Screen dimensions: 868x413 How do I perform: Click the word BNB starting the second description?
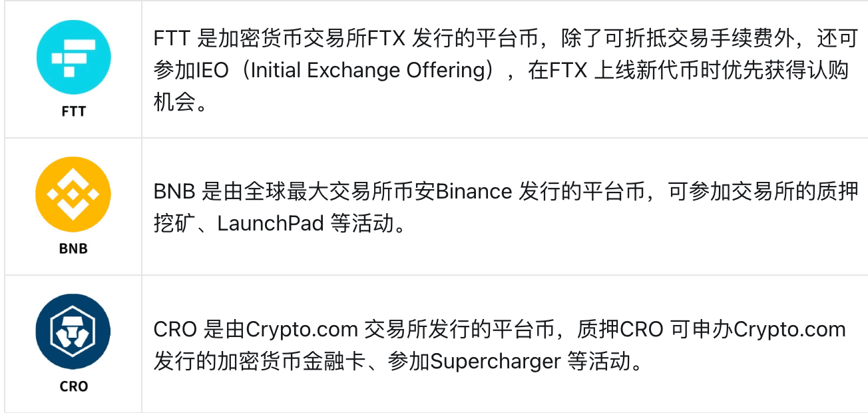point(174,192)
